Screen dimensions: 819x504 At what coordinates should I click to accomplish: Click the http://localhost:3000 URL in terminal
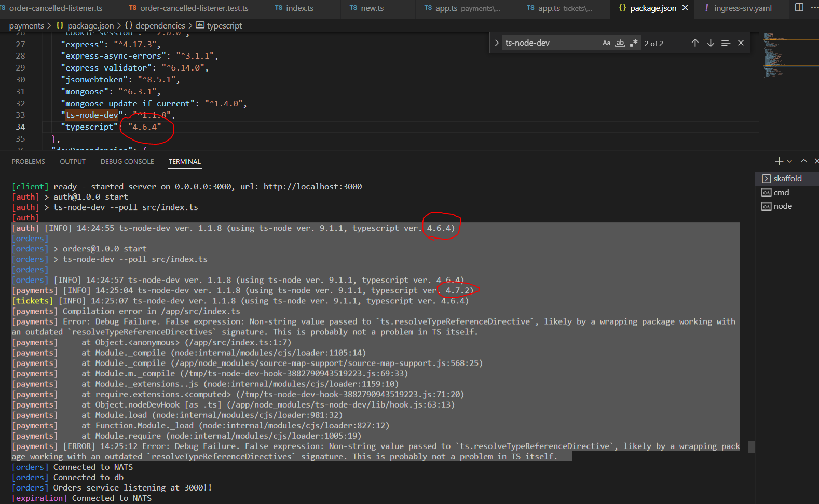(x=312, y=187)
